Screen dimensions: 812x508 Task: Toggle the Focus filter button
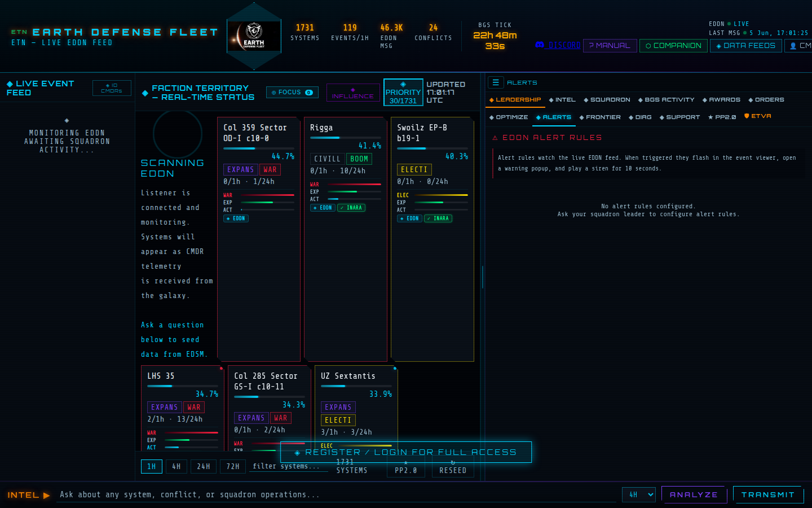pos(292,93)
